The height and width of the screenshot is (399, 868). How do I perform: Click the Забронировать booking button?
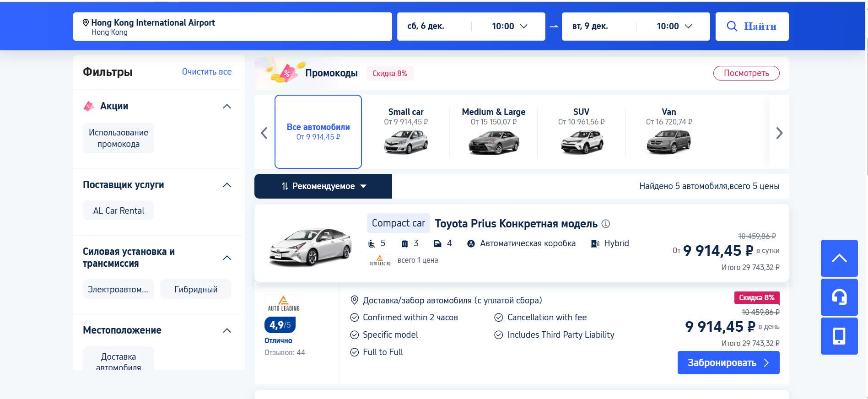(x=728, y=363)
